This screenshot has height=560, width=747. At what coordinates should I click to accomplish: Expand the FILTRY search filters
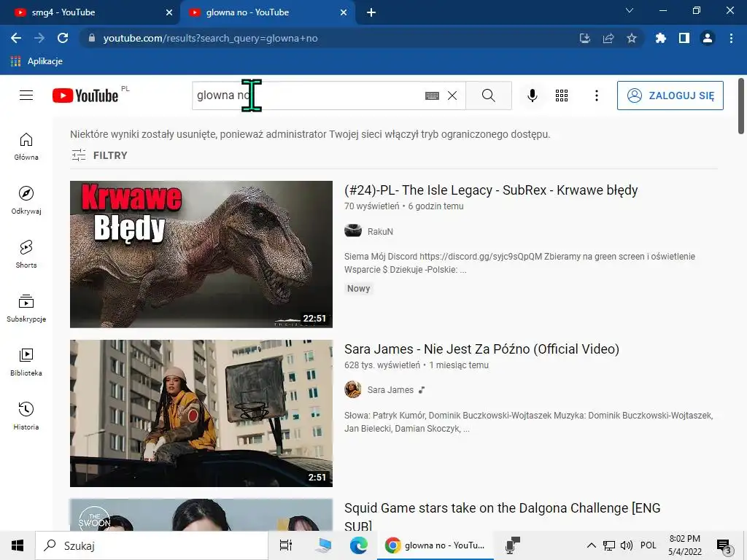[99, 155]
